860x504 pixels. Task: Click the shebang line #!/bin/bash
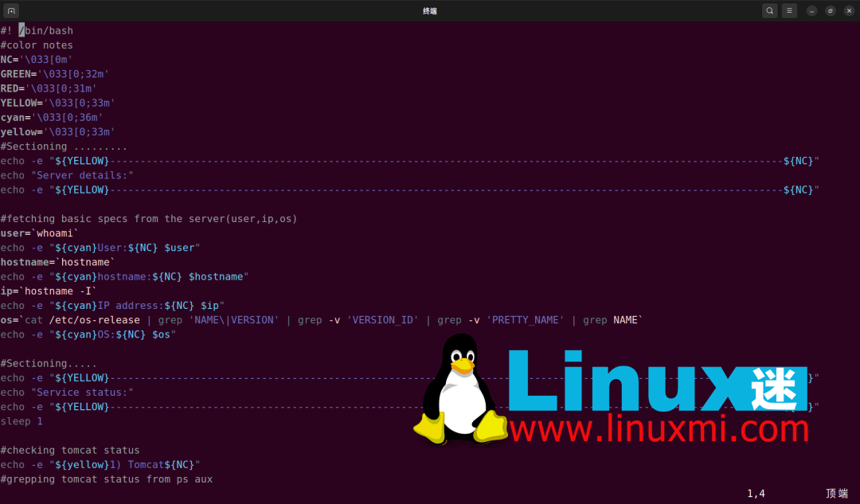37,29
